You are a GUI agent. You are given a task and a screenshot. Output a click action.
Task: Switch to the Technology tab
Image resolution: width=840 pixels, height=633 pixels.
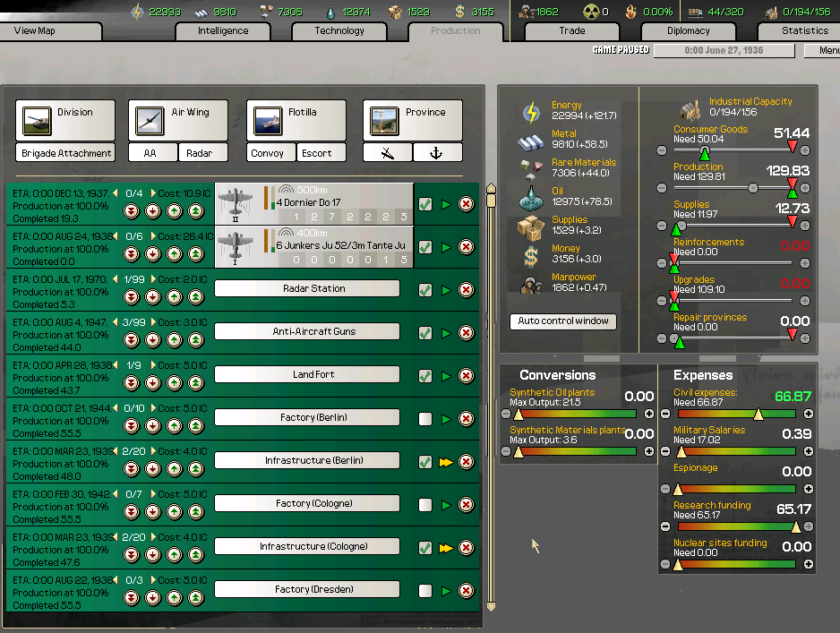339,30
